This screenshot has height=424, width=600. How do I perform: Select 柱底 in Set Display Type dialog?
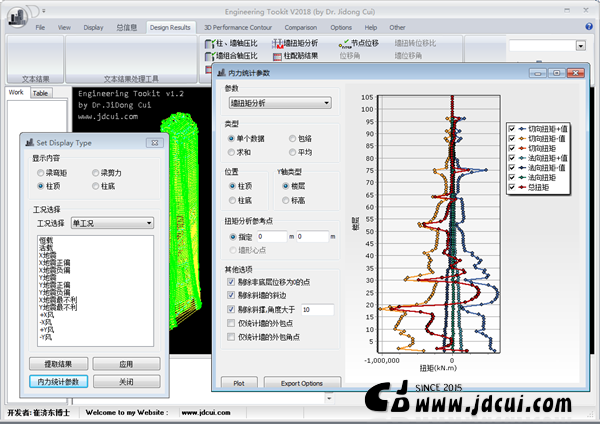[x=95, y=186]
